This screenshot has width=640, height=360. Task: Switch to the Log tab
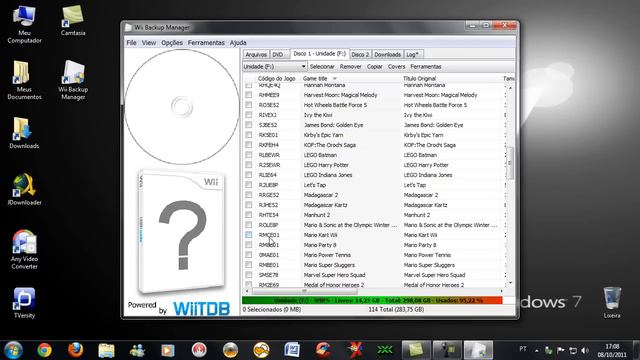click(x=413, y=54)
